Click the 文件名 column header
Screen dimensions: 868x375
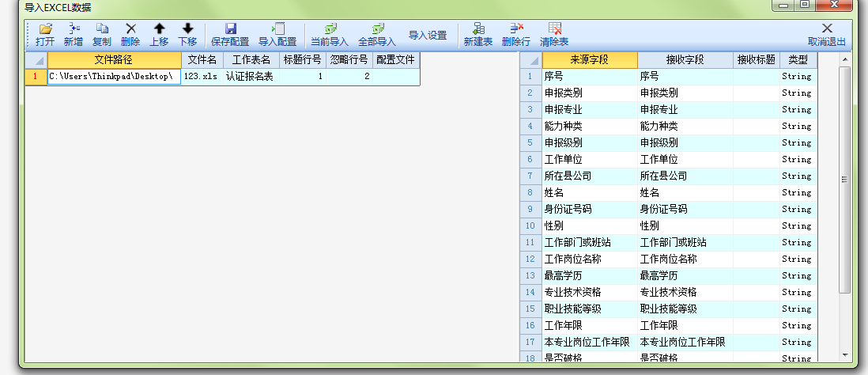click(202, 60)
